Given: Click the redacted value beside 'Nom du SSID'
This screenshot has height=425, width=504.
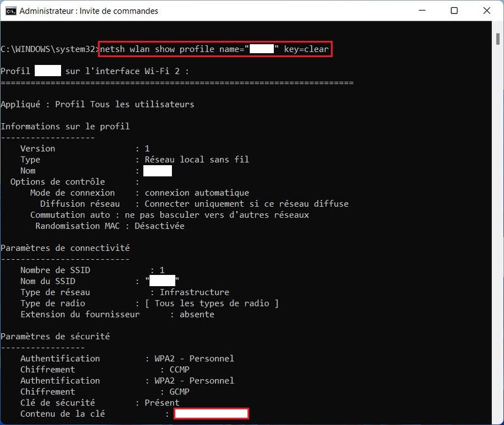Looking at the screenshot, I should tap(162, 281).
